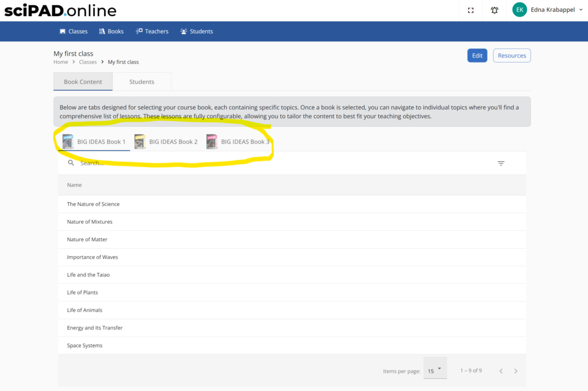Viewport: 588px width, 391px height.
Task: Click the EK user avatar
Action: [519, 10]
